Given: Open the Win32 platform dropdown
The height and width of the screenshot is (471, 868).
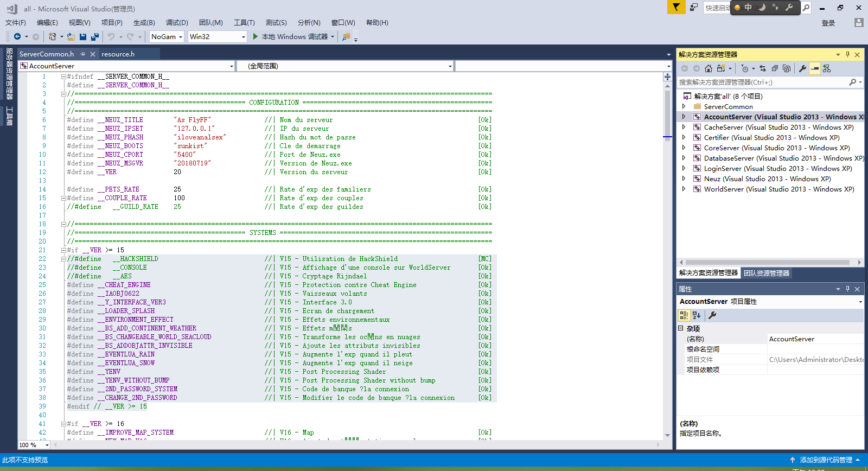Looking at the screenshot, I should point(242,37).
